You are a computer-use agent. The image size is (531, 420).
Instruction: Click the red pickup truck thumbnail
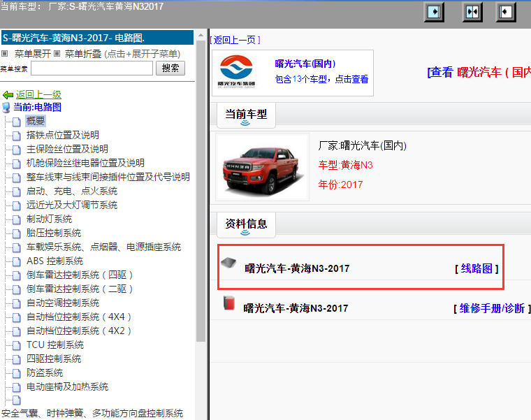point(263,167)
